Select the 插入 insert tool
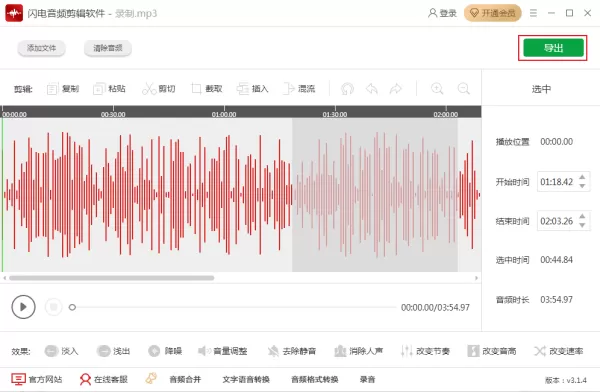This screenshot has height=392, width=600. (253, 89)
